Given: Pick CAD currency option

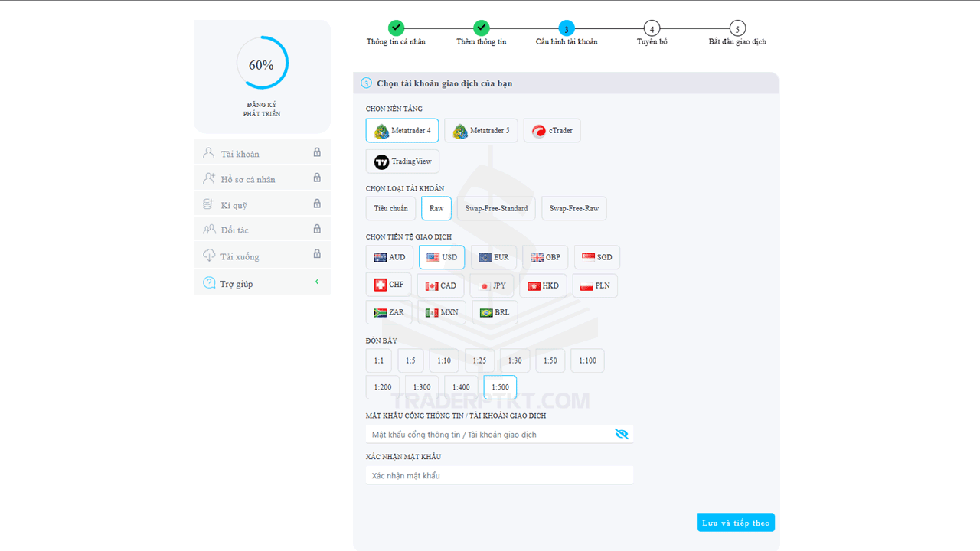Looking at the screenshot, I should [441, 285].
